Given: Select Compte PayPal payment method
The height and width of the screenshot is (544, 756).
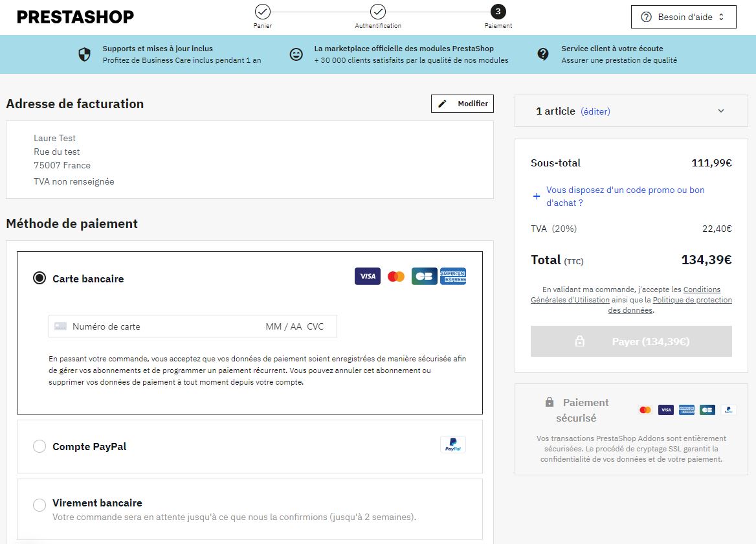Looking at the screenshot, I should point(39,446).
